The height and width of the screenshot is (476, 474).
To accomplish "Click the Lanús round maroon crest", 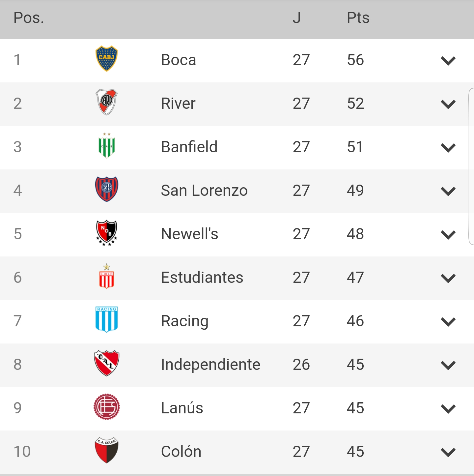I will (x=106, y=407).
